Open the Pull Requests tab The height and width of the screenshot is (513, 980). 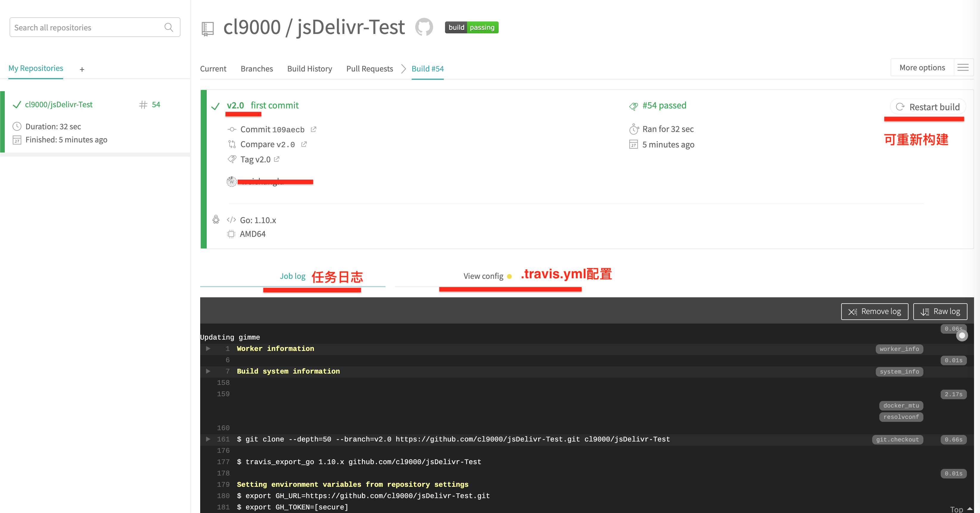[x=369, y=69]
